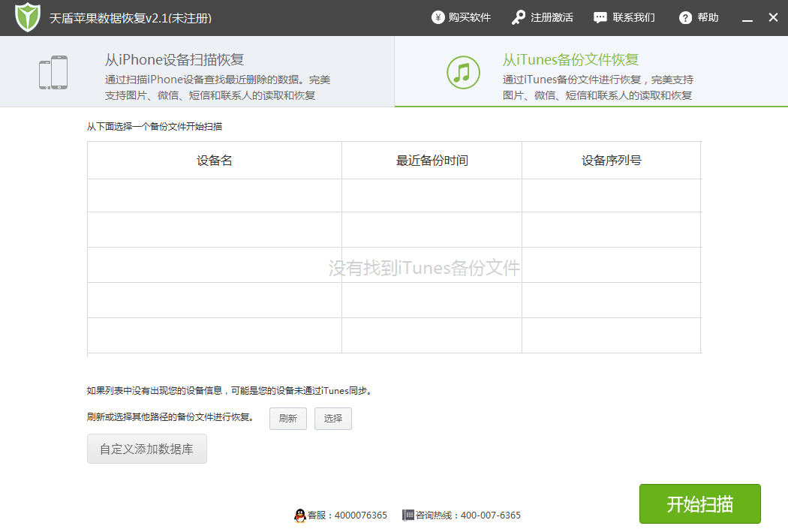Select the 从iTunes备份文件恢复 tab
This screenshot has width=788, height=532.
pos(591,71)
